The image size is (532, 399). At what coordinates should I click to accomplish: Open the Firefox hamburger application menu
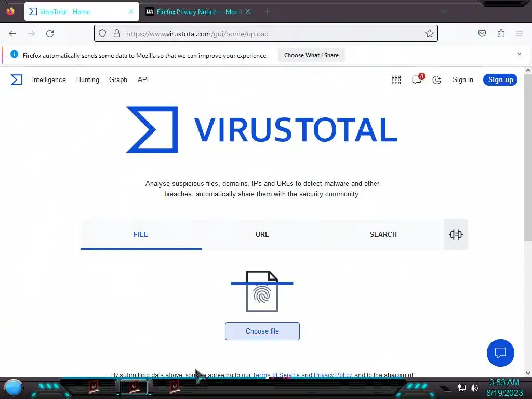point(520,33)
